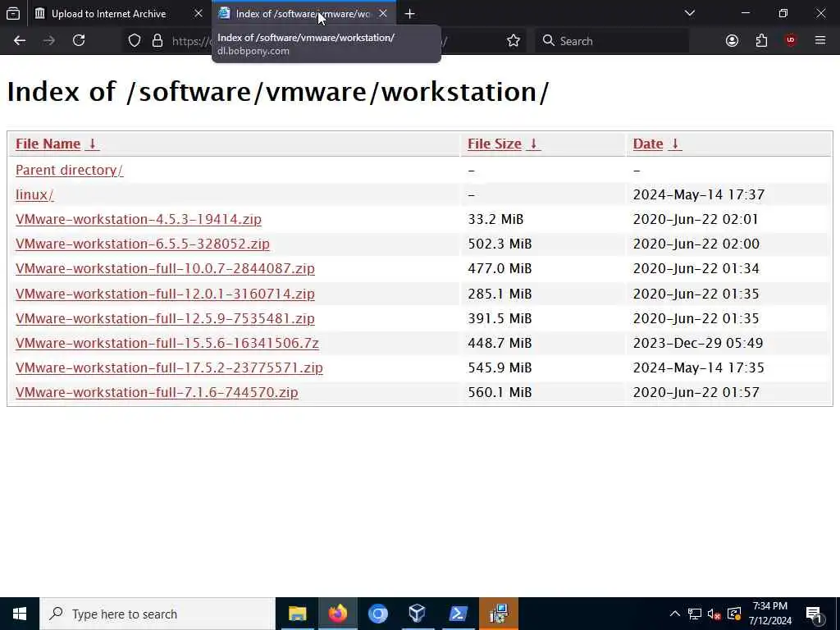Screen dimensions: 840x630
Task: Open the VirtualBox cube taskbar icon
Action: point(418,614)
